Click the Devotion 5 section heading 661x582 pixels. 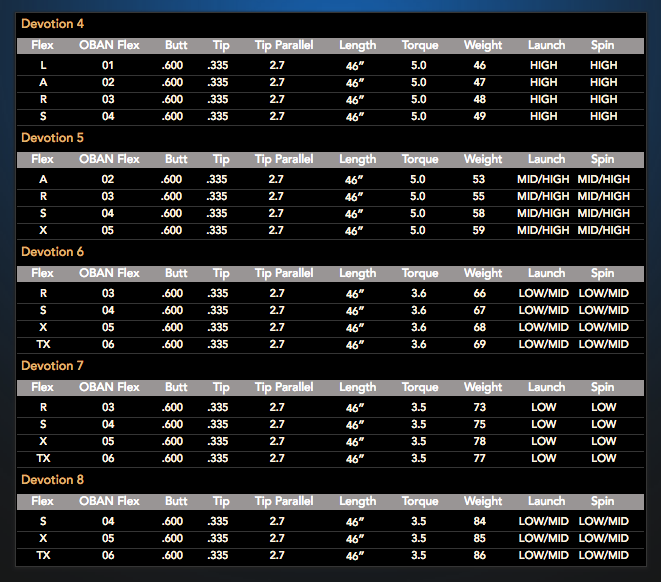pyautogui.click(x=52, y=138)
